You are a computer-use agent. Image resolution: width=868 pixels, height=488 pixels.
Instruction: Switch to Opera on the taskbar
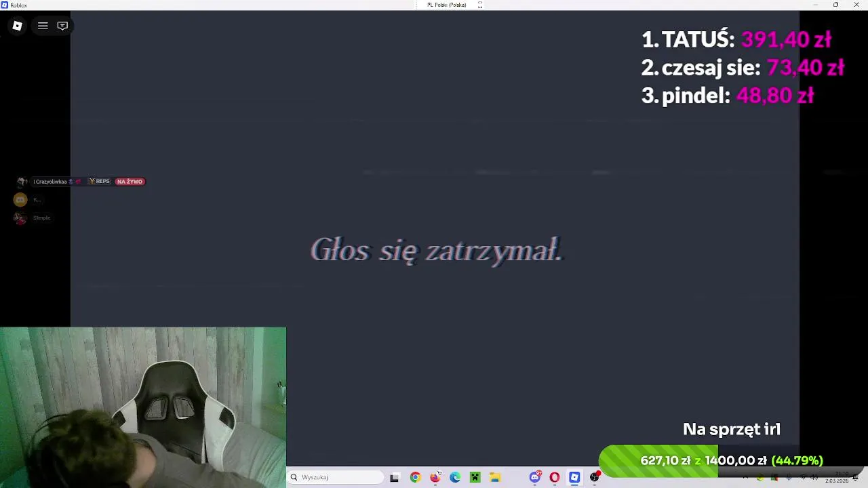tap(555, 477)
